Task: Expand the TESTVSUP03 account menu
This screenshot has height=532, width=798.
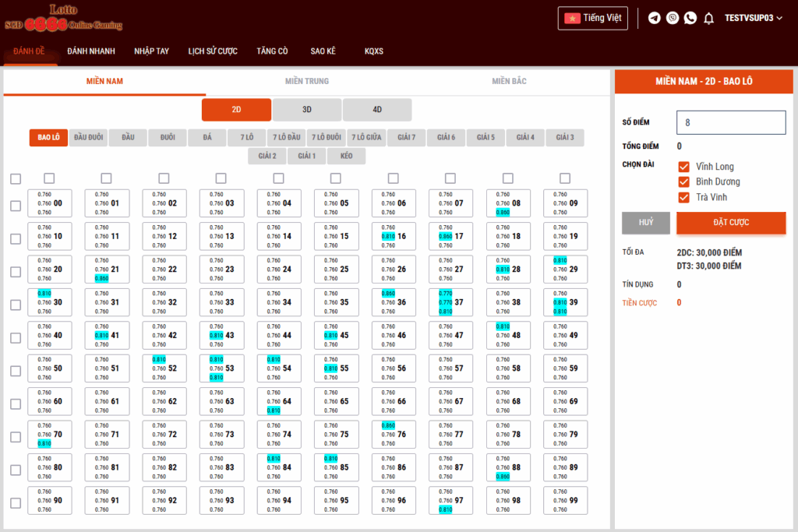Action: tap(754, 19)
